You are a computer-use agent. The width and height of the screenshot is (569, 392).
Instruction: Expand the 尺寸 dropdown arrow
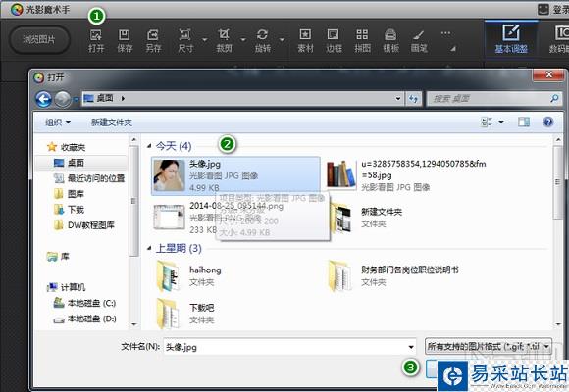coord(205,39)
